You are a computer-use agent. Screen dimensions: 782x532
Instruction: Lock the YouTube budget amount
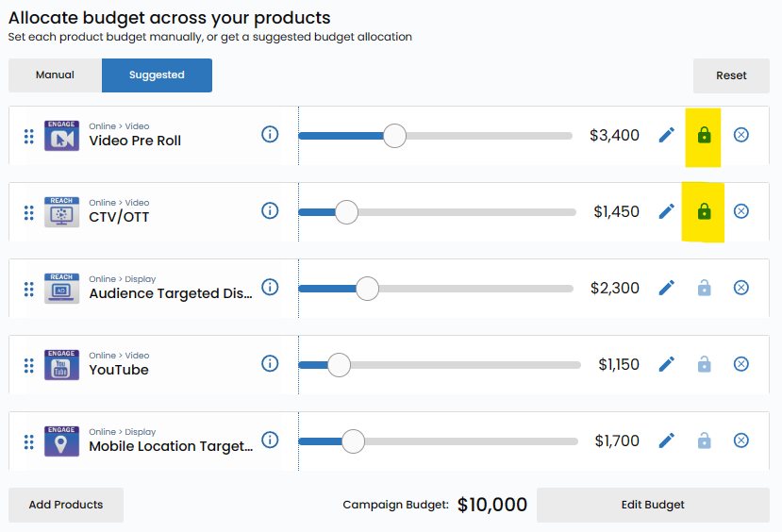(x=704, y=364)
